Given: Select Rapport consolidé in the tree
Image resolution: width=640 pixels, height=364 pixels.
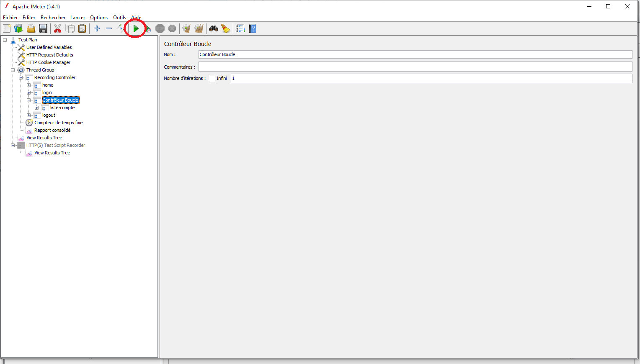Looking at the screenshot, I should 52,130.
